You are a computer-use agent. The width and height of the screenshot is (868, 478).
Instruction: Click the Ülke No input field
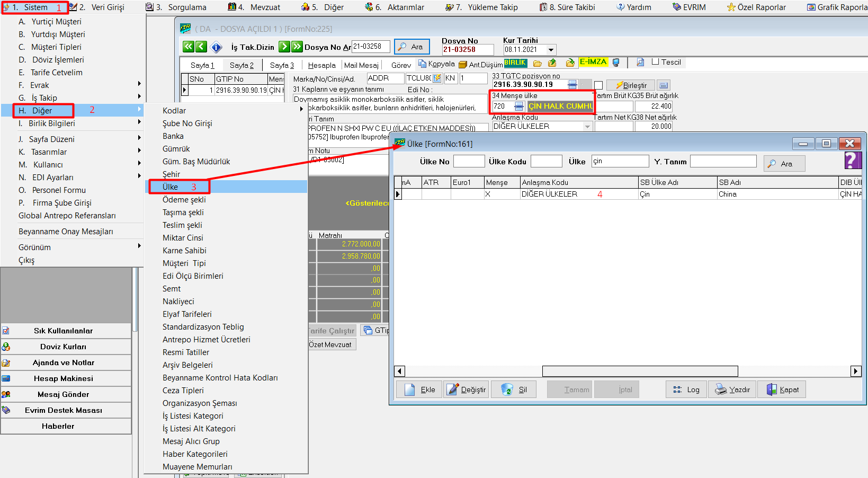point(469,161)
